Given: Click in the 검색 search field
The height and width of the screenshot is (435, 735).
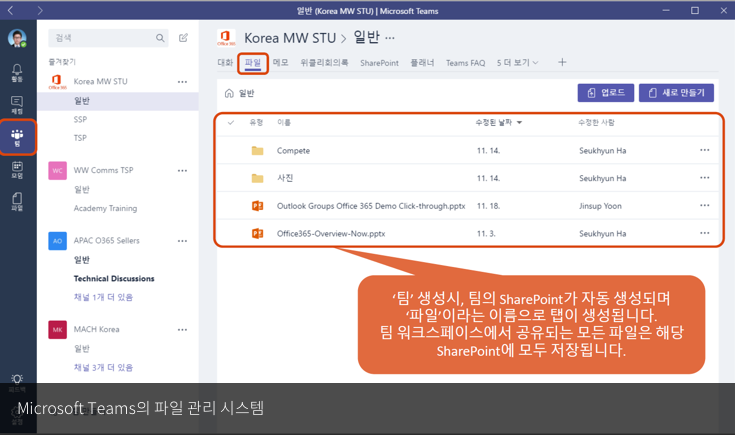Looking at the screenshot, I should (x=108, y=38).
